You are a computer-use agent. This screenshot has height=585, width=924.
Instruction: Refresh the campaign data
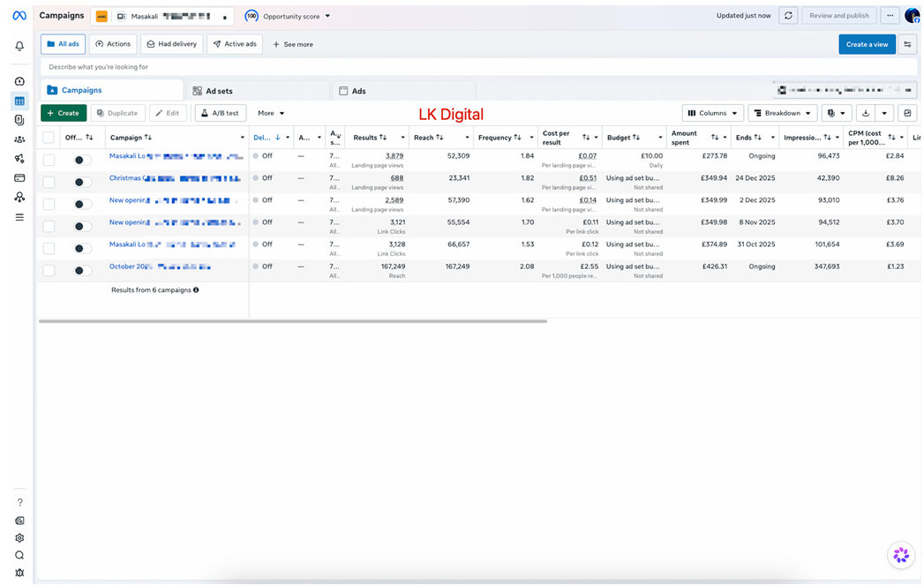[788, 16]
